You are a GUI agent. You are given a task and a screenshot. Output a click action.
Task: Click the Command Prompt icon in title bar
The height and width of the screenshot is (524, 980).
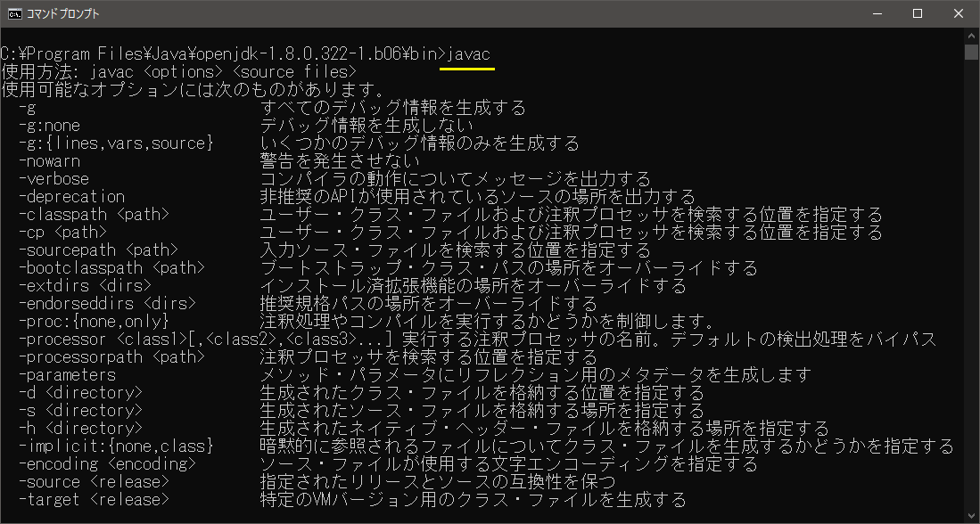14,13
